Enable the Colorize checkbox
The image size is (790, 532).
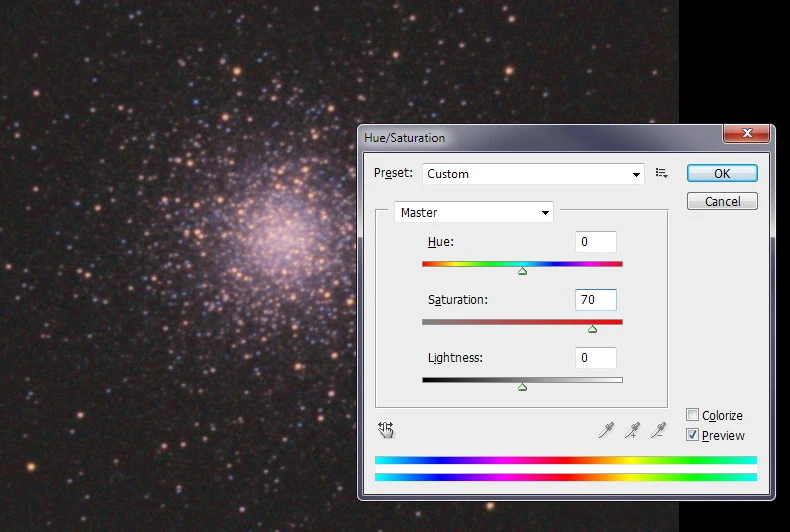pyautogui.click(x=693, y=415)
